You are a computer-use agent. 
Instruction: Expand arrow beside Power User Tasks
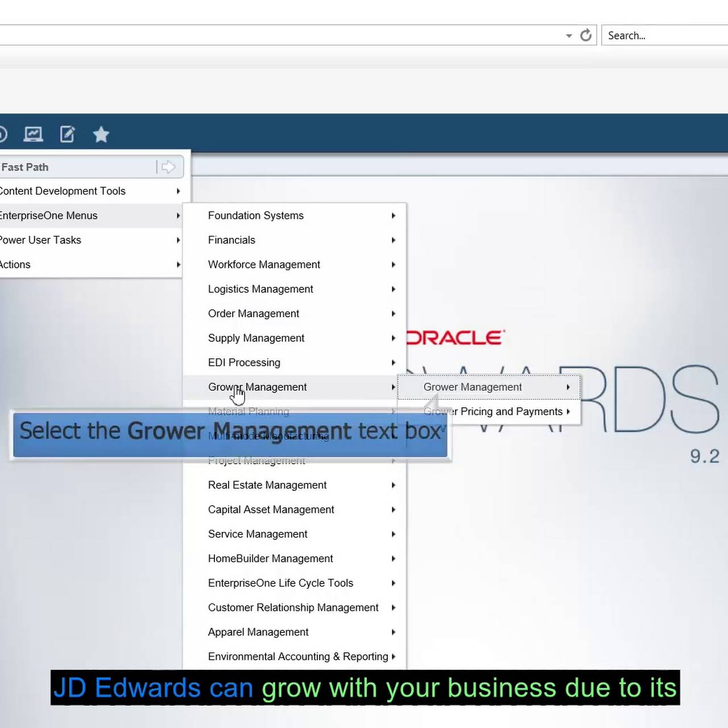[178, 240]
